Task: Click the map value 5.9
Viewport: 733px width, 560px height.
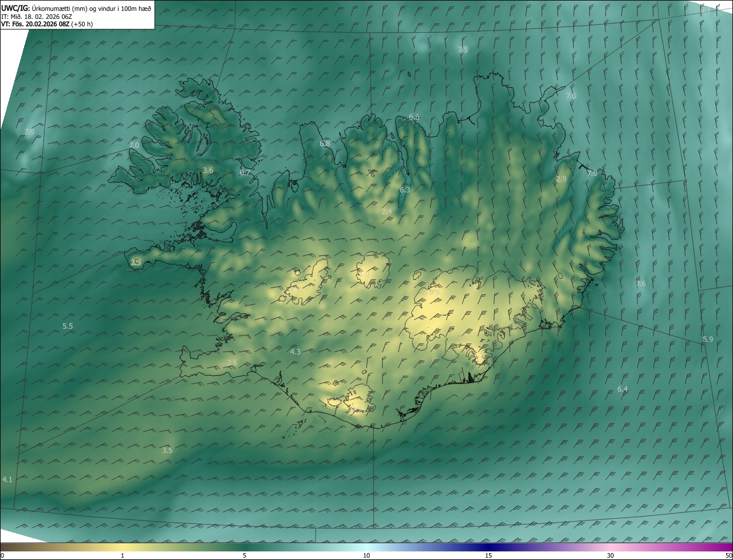Action: click(x=708, y=339)
